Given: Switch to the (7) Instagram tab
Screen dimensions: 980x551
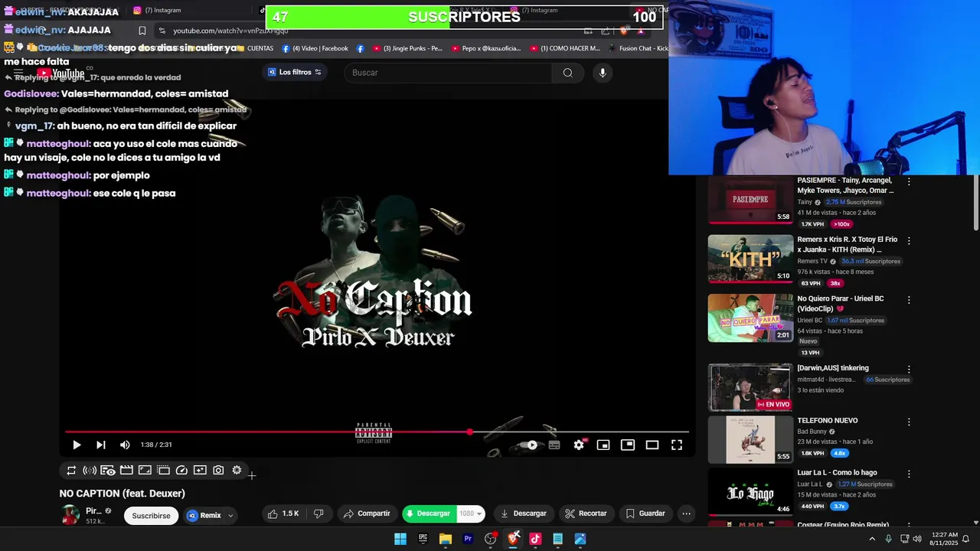Looking at the screenshot, I should click(x=157, y=10).
